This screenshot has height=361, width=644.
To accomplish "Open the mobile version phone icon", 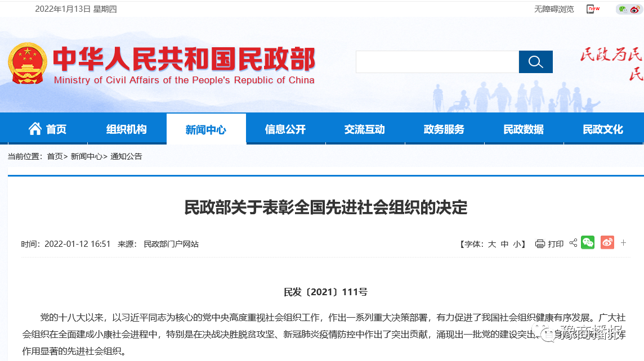I will pyautogui.click(x=592, y=9).
